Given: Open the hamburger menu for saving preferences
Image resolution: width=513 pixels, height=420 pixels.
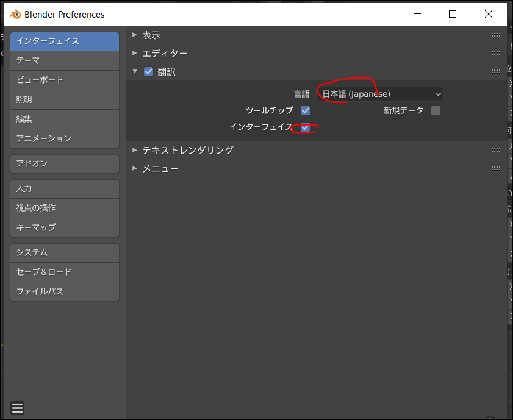Looking at the screenshot, I should [17, 408].
